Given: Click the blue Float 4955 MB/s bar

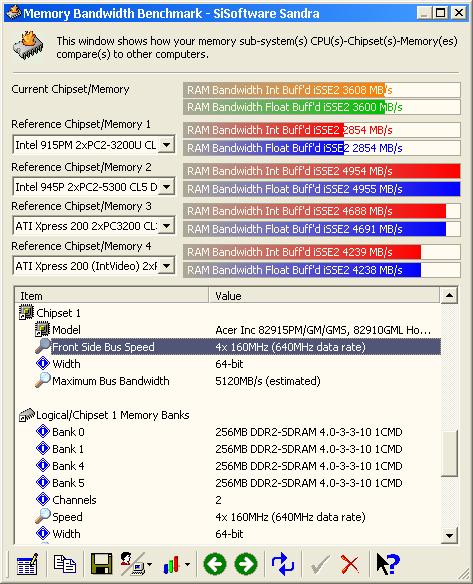Looking at the screenshot, I should coord(322,189).
